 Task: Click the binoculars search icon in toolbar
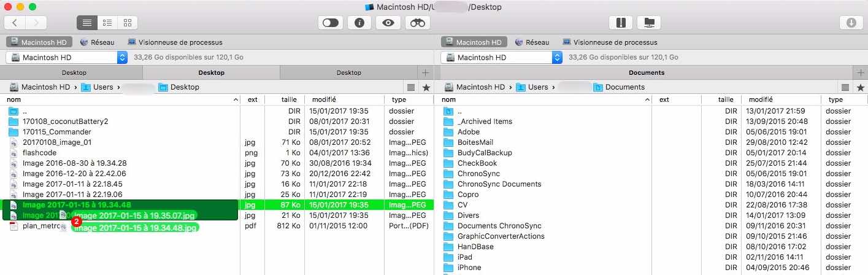click(418, 23)
